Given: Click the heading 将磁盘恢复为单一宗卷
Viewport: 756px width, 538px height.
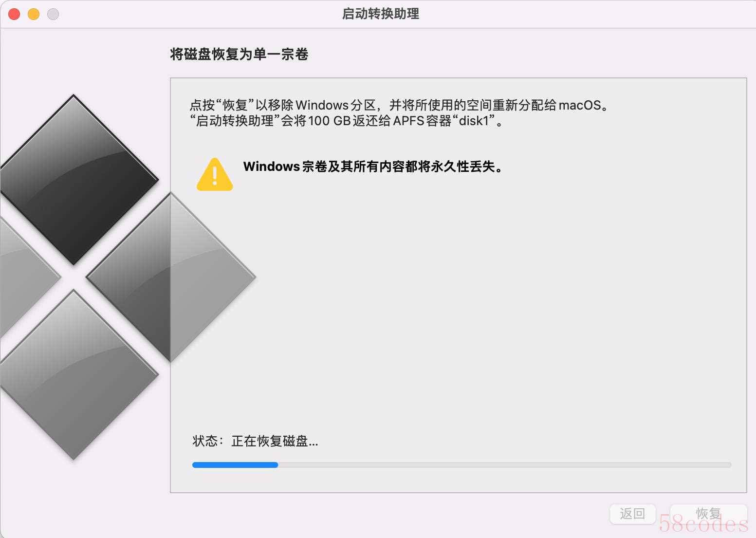Looking at the screenshot, I should [239, 54].
